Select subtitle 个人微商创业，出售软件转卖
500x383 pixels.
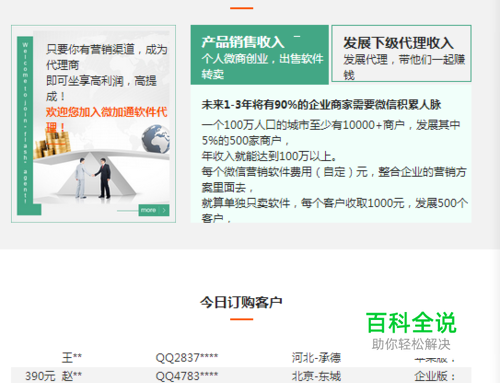coord(262,66)
